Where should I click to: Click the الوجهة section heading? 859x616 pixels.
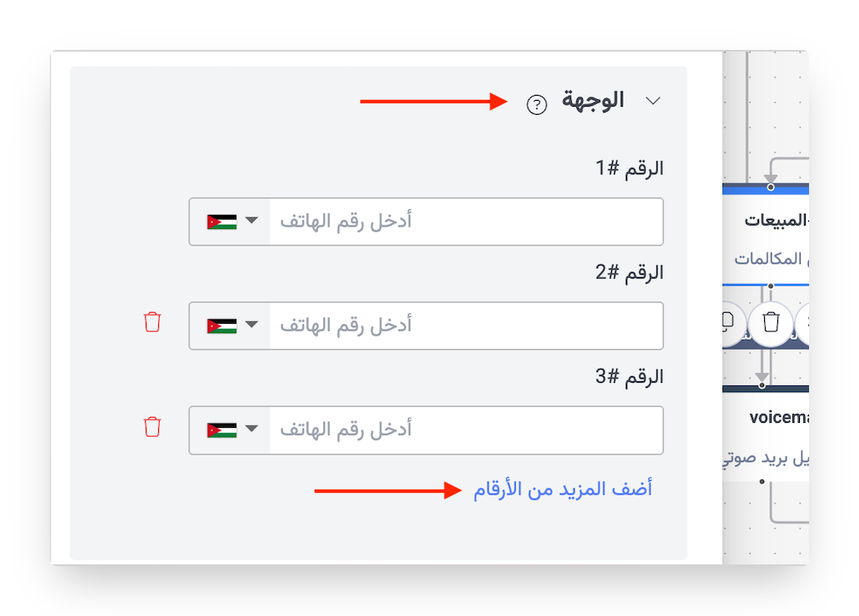tap(593, 101)
